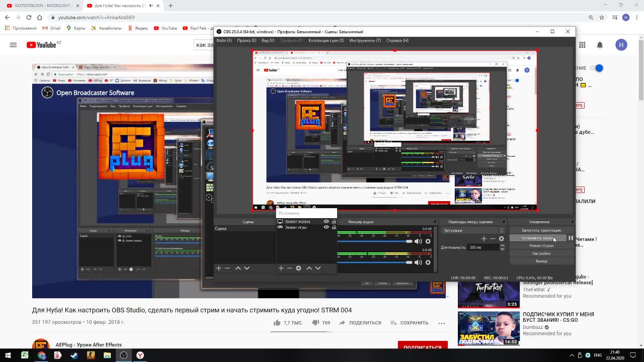The width and height of the screenshot is (644, 362).
Task: Open second audio channel settings gear
Action: tap(428, 262)
